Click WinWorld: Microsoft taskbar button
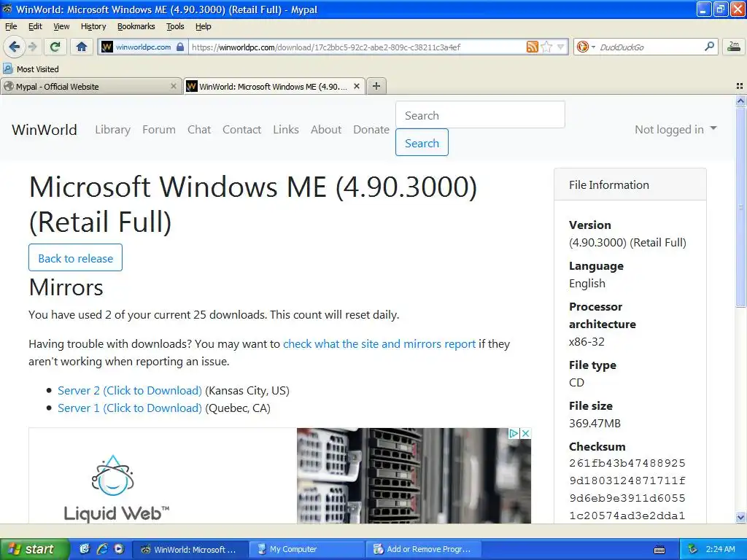The height and width of the screenshot is (560, 747). (190, 549)
